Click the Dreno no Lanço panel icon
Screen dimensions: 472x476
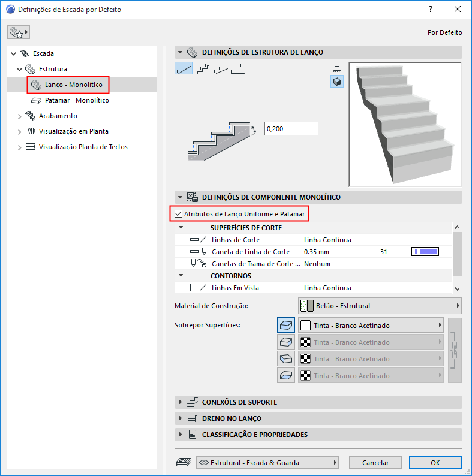(193, 418)
